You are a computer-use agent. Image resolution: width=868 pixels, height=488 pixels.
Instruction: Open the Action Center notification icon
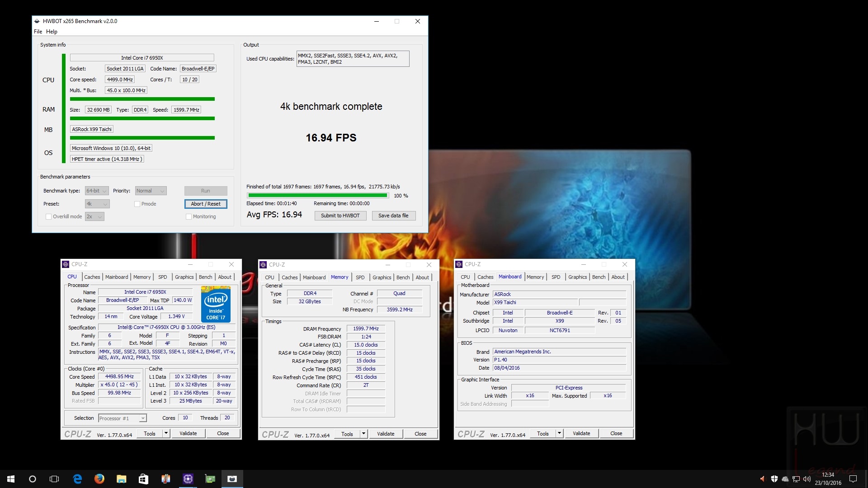click(x=853, y=479)
